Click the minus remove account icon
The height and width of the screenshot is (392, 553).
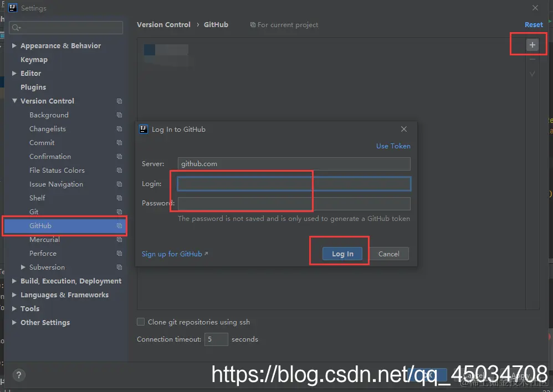(532, 59)
